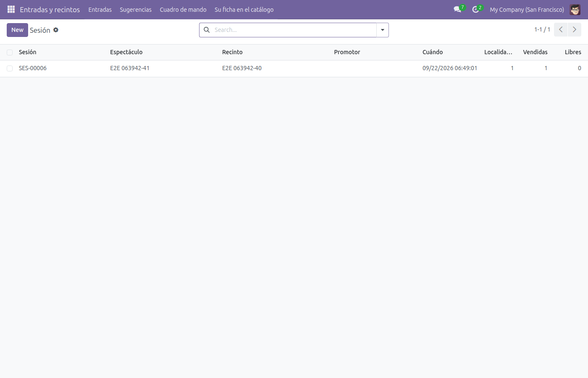Viewport: 588px width, 378px height.
Task: Sort by the Localida... column header
Action: pyautogui.click(x=498, y=52)
